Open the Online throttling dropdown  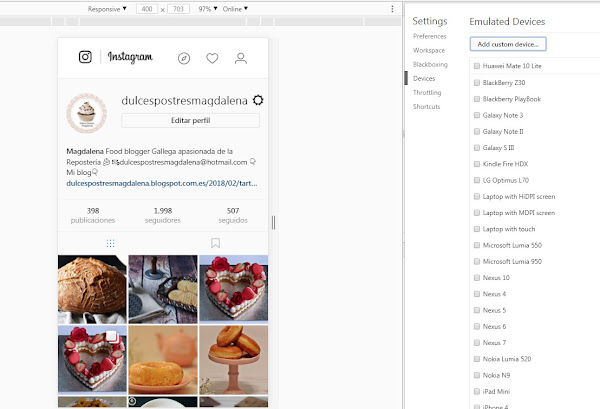[x=235, y=9]
